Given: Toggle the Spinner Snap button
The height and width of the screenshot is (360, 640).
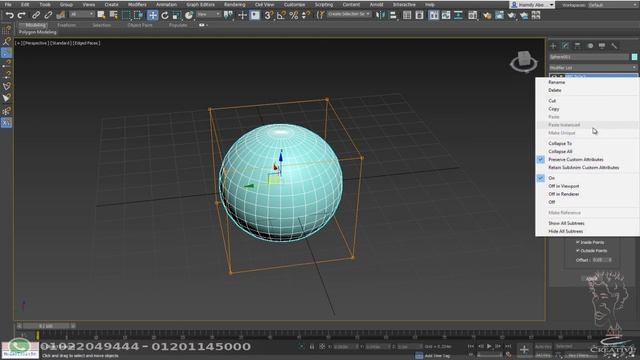Looking at the screenshot, I should [x=305, y=16].
